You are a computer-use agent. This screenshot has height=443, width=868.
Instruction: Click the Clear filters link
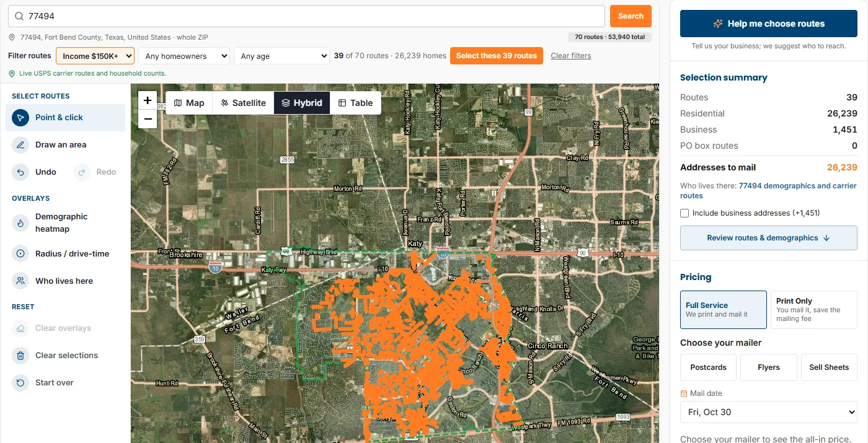point(571,56)
